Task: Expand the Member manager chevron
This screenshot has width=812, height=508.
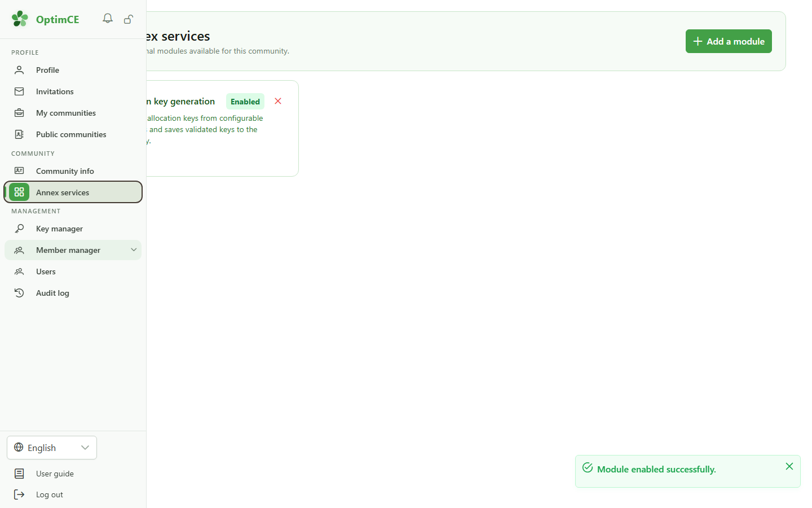Action: [134, 250]
